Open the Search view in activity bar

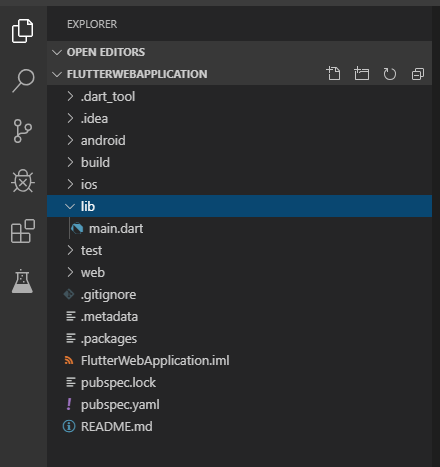(x=23, y=80)
